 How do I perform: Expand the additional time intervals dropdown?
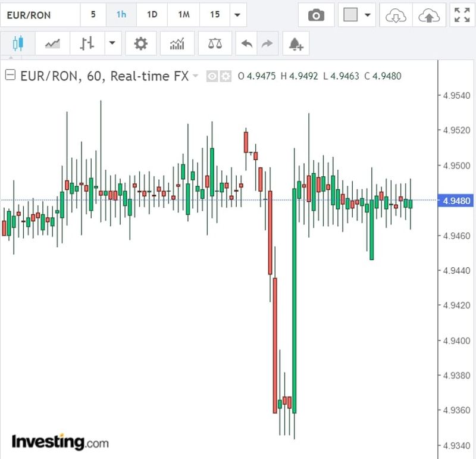click(x=237, y=15)
